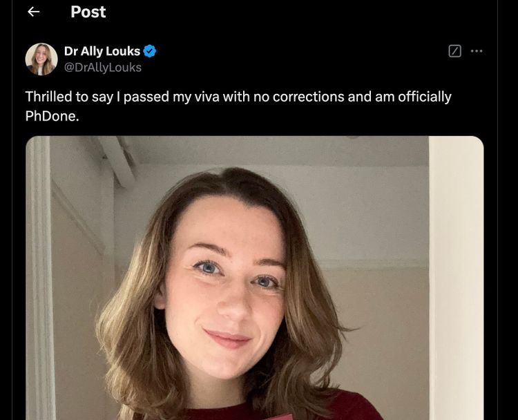Open the three-dot more options menu
This screenshot has height=420, width=518.
pos(477,51)
